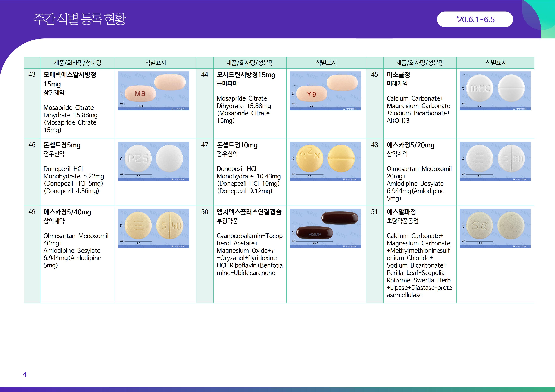Click product name 에스알파정
This screenshot has height=392, width=555.
tap(401, 212)
